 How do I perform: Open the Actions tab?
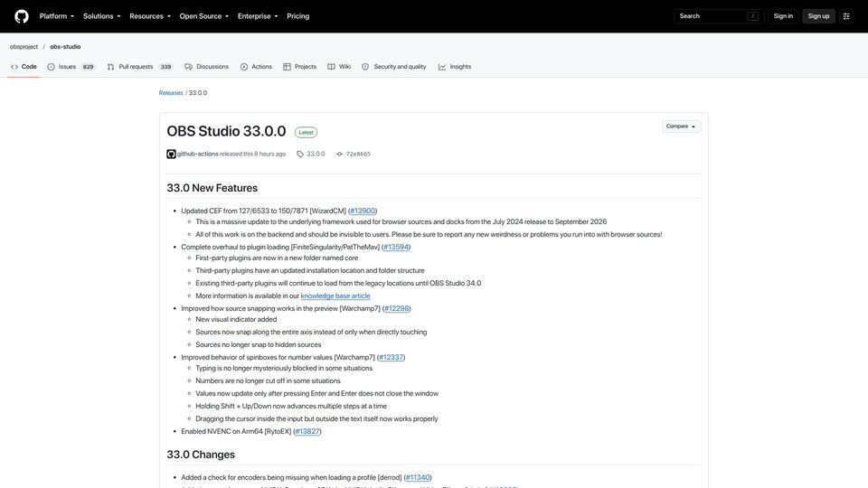256,66
